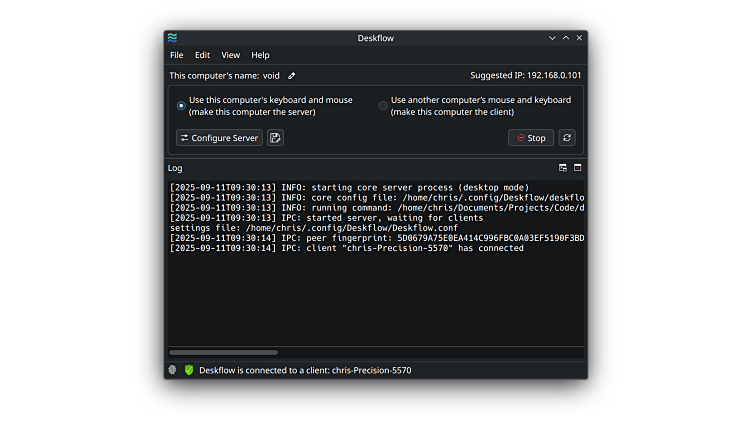Click the client connected line in the log
The image size is (752, 423).
click(x=346, y=248)
